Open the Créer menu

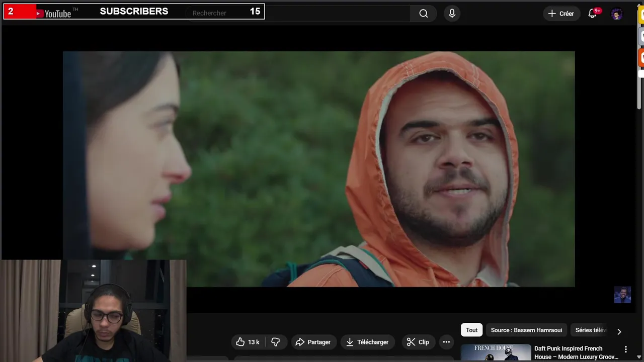(561, 14)
